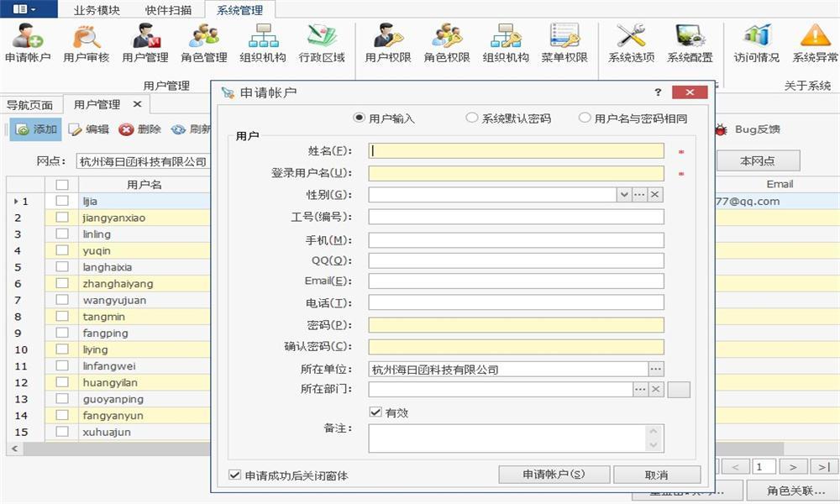This screenshot has width=840, height=504.
Task: Click the Bug反馈 toolbar button
Action: (x=748, y=129)
